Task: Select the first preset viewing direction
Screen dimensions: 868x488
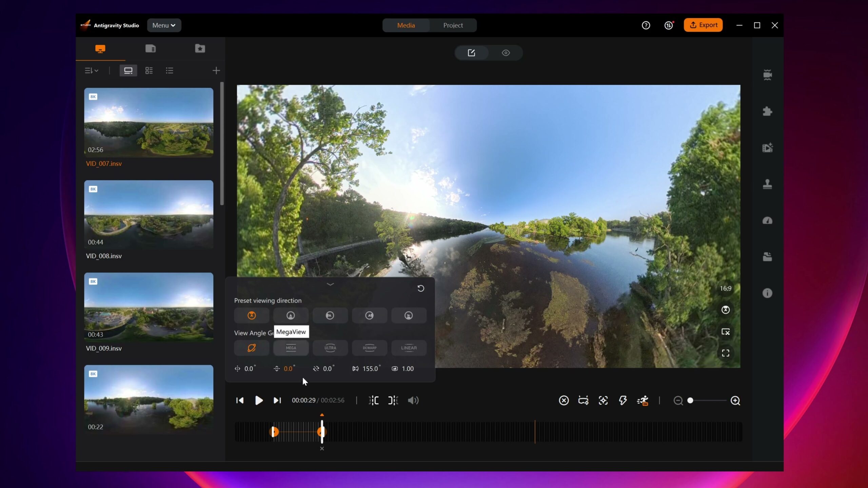Action: (252, 316)
